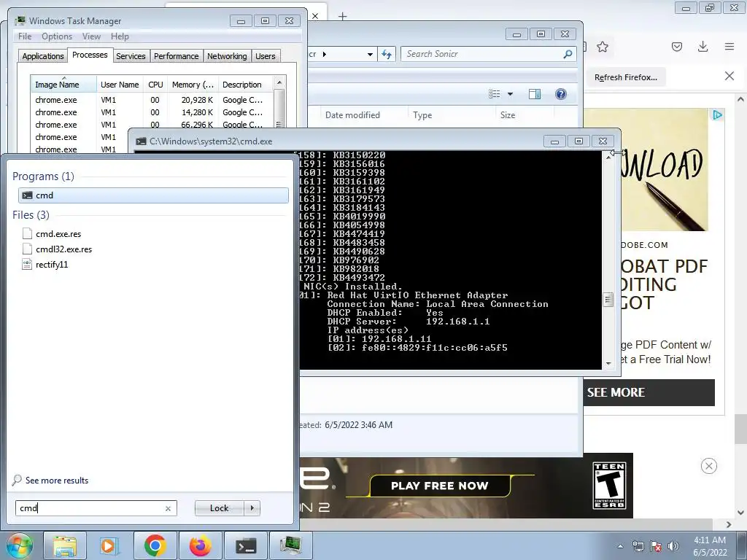Click Refresh Firefox button
Viewport: 747px width, 560px height.
(625, 77)
